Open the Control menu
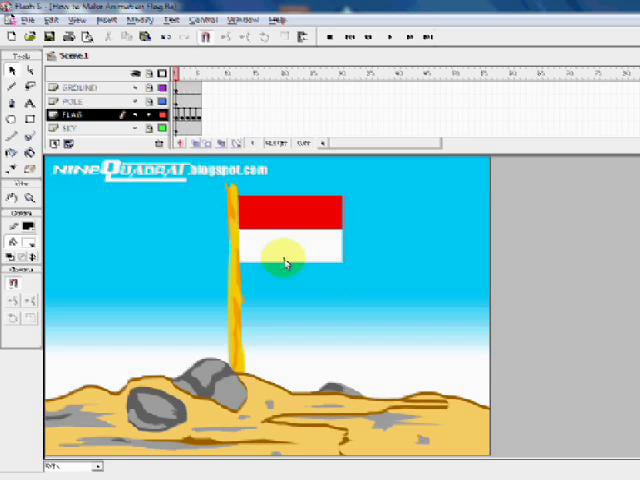The height and width of the screenshot is (480, 640). (x=203, y=20)
